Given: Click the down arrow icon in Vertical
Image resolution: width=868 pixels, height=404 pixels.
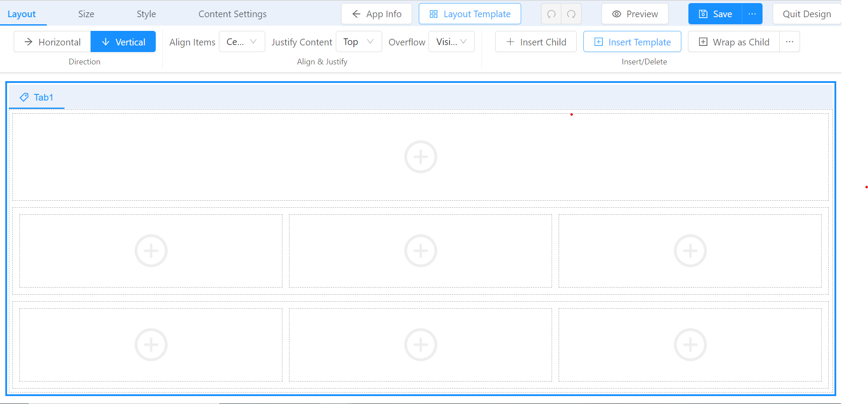Looking at the screenshot, I should point(105,42).
